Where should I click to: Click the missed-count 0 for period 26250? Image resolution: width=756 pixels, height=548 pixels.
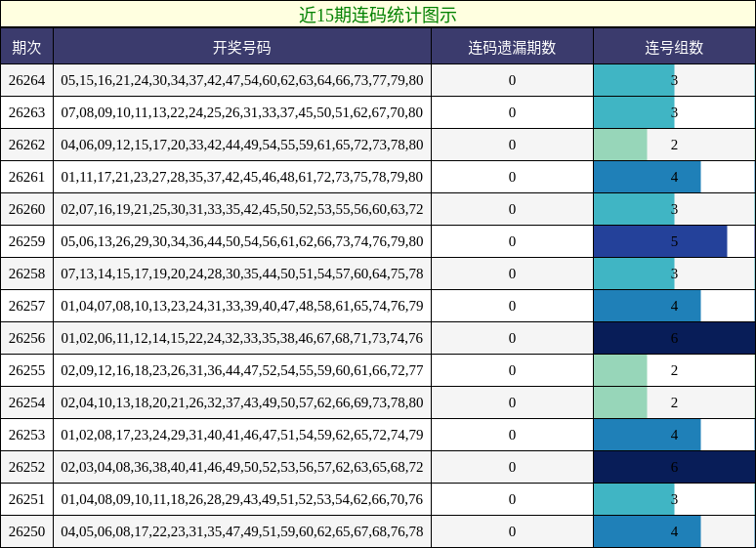(x=512, y=531)
